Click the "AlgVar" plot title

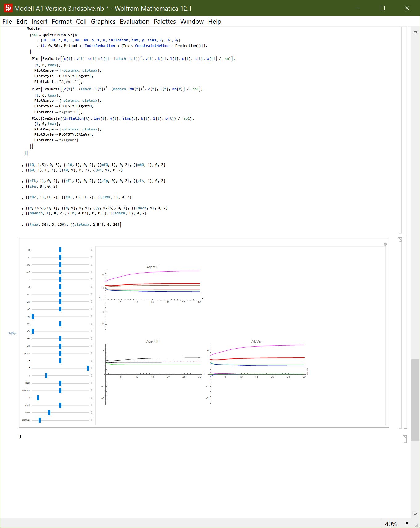click(257, 341)
